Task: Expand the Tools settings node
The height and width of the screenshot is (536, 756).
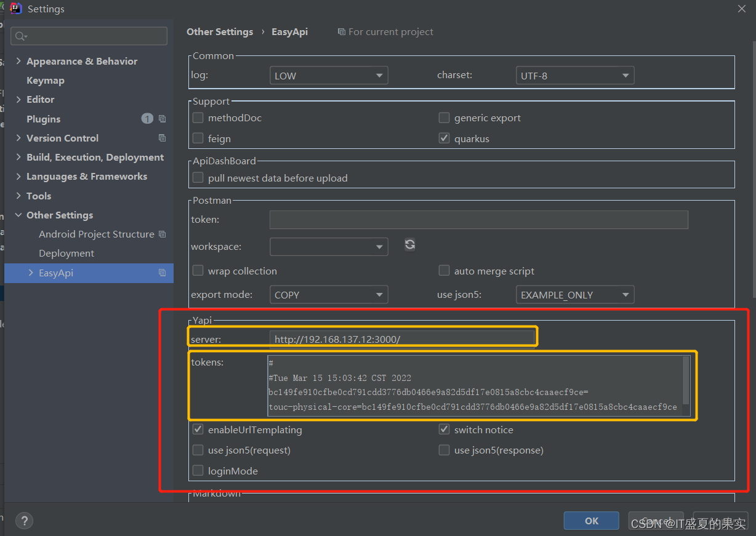Action: [18, 196]
